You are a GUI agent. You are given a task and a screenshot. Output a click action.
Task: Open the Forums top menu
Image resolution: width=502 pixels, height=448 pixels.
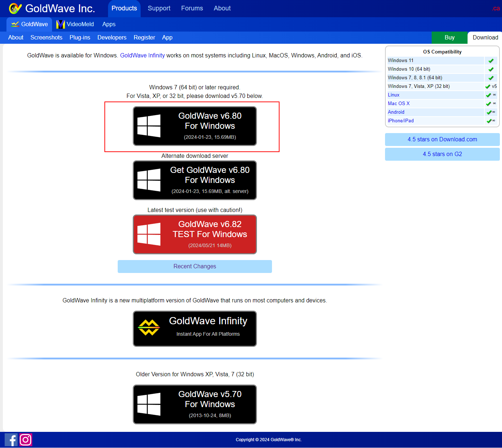coord(192,8)
